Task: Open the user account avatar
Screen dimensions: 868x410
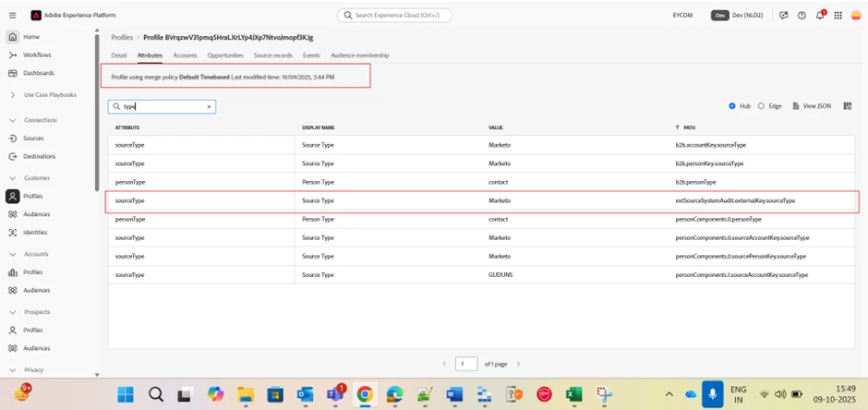Action: click(856, 16)
